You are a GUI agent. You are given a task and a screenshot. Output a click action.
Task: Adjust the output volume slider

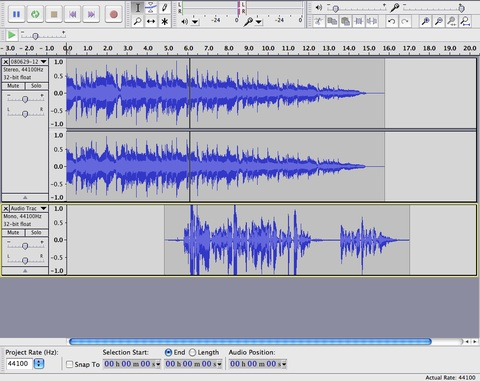point(357,8)
